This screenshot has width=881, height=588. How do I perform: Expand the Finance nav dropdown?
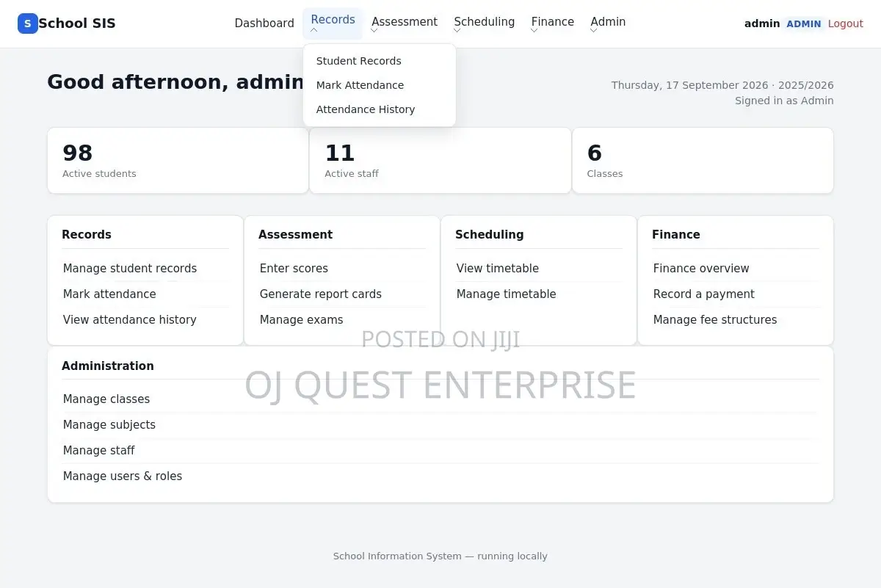[553, 23]
